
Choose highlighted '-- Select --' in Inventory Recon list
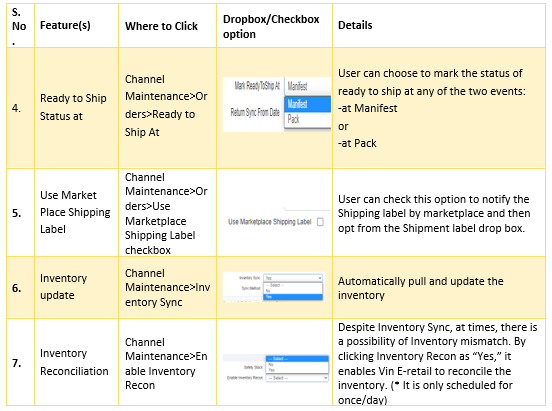[x=297, y=359]
